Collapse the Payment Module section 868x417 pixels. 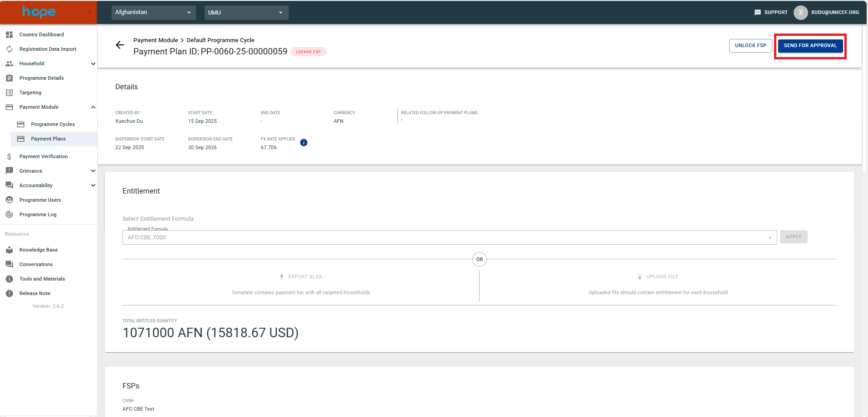point(93,107)
